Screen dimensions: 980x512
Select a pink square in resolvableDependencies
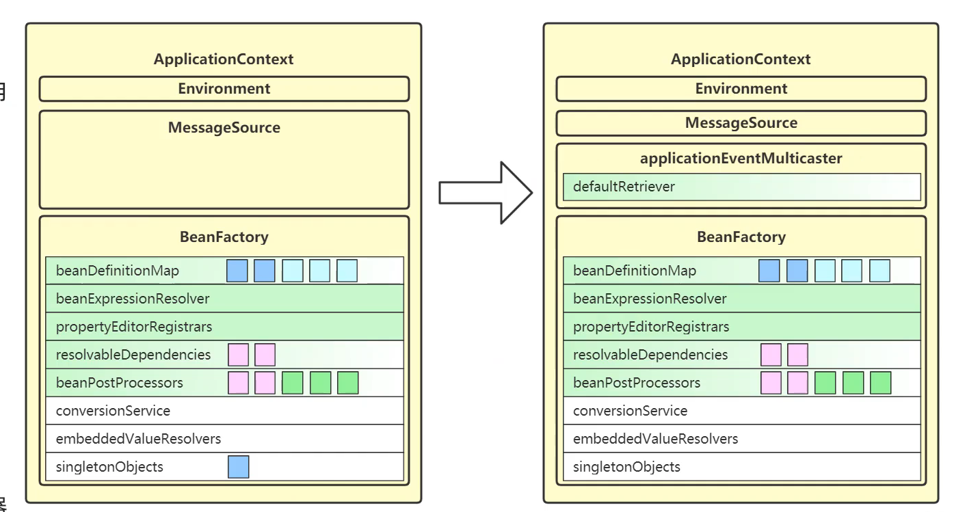[x=238, y=355]
